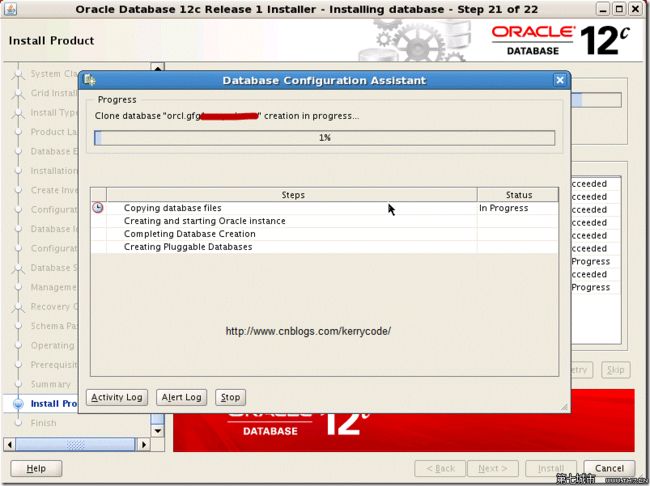
Task: Select the Management step in sidebar
Action: tap(54, 287)
